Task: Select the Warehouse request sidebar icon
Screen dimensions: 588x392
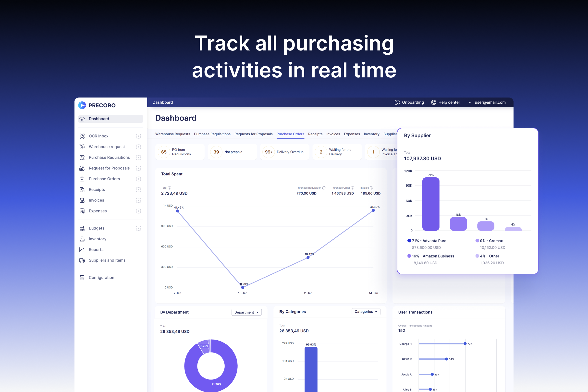Action: [82, 147]
